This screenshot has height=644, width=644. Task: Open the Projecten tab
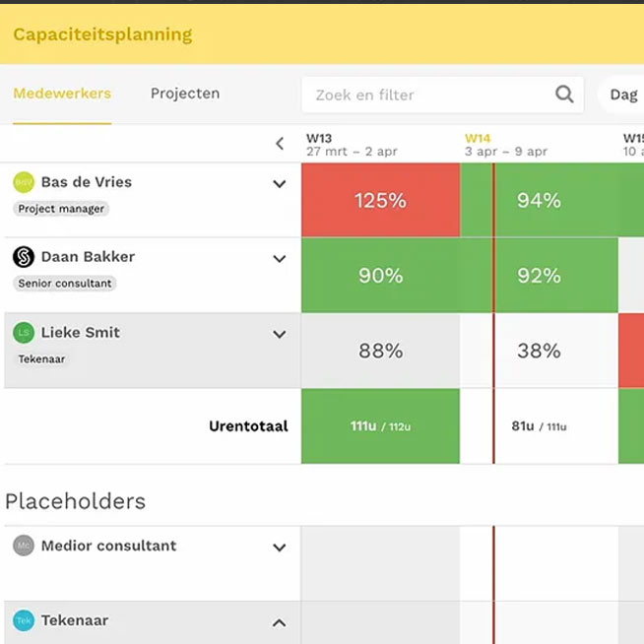tap(185, 95)
